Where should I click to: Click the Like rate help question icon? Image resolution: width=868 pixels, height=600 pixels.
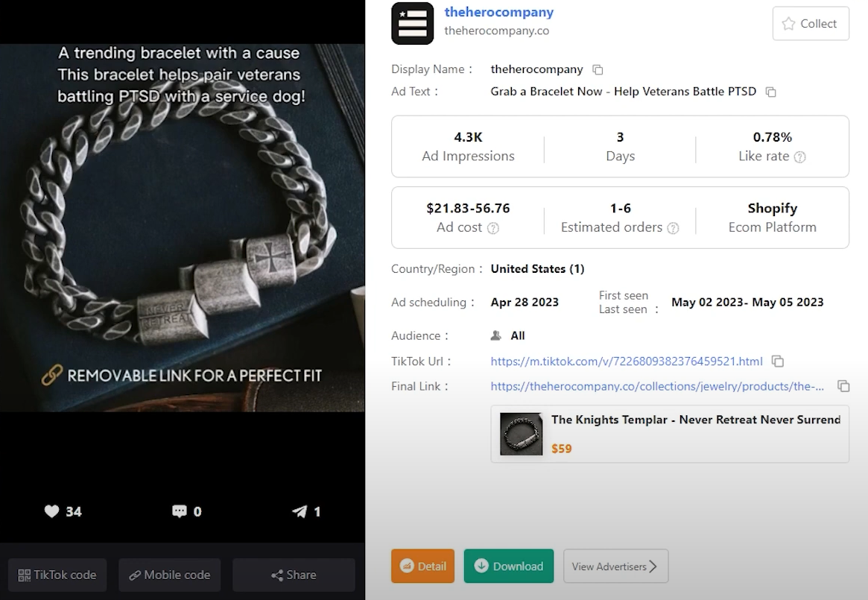coord(800,157)
